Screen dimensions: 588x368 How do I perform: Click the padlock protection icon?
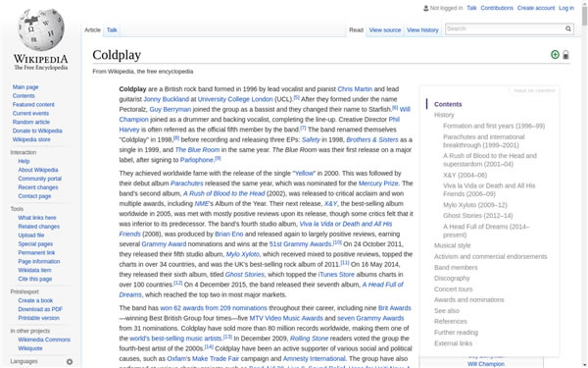click(565, 55)
